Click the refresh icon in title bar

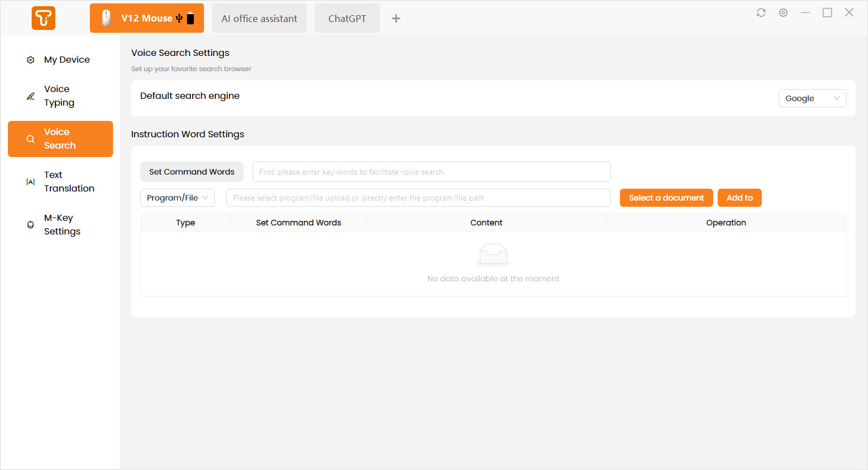coord(761,12)
